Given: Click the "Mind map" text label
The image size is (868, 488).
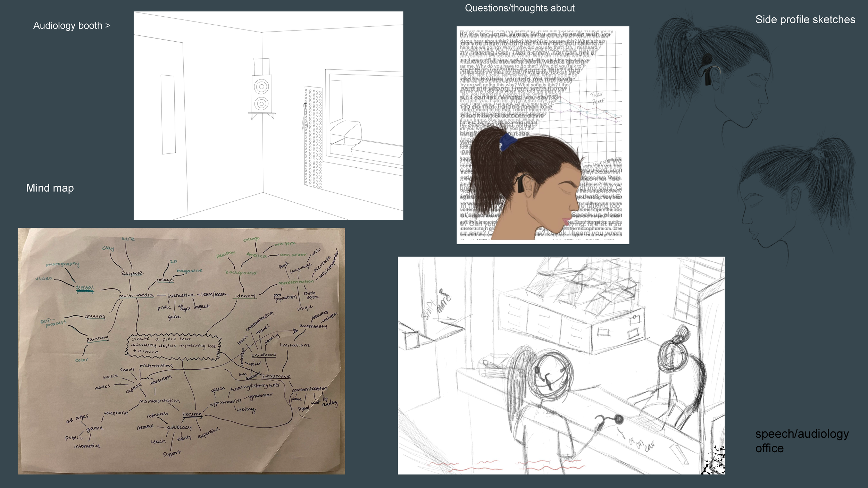Looking at the screenshot, I should [x=50, y=188].
